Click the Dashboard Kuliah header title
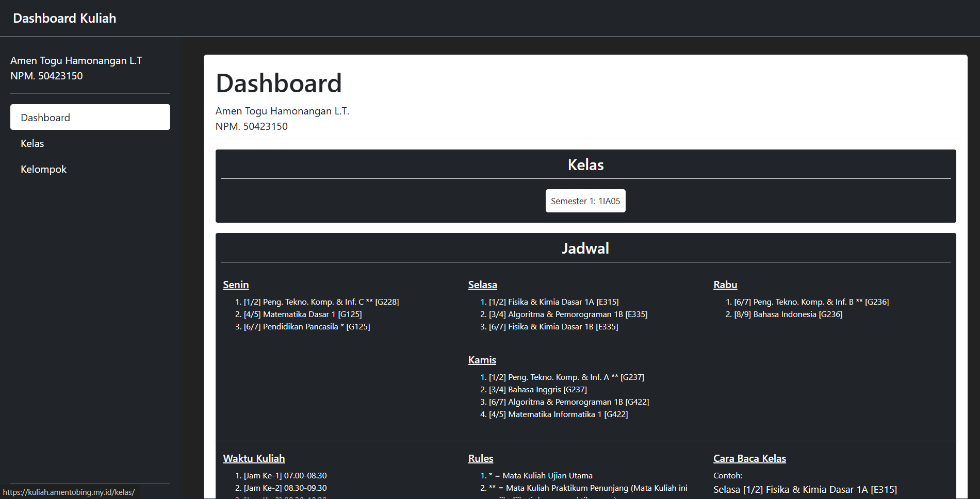 pos(64,18)
